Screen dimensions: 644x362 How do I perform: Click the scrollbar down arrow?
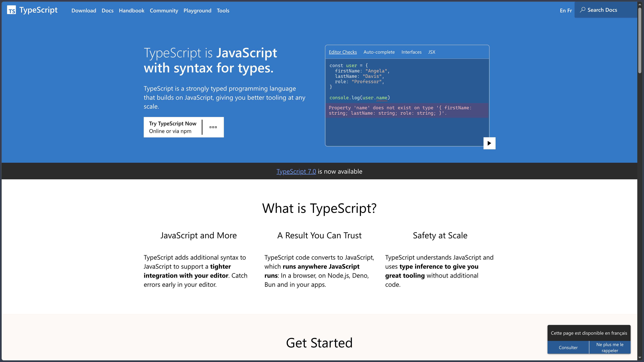pyautogui.click(x=639, y=358)
